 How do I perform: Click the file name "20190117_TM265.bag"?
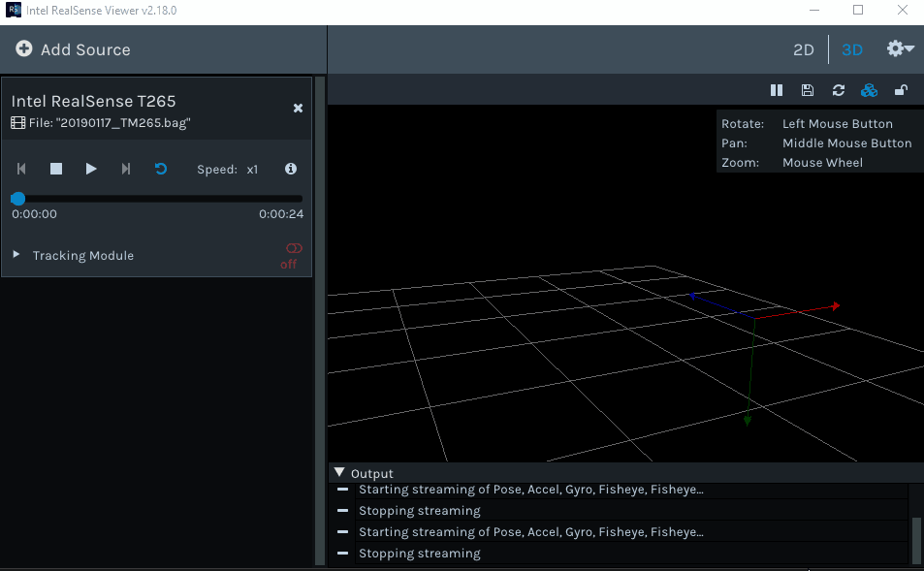tap(123, 123)
